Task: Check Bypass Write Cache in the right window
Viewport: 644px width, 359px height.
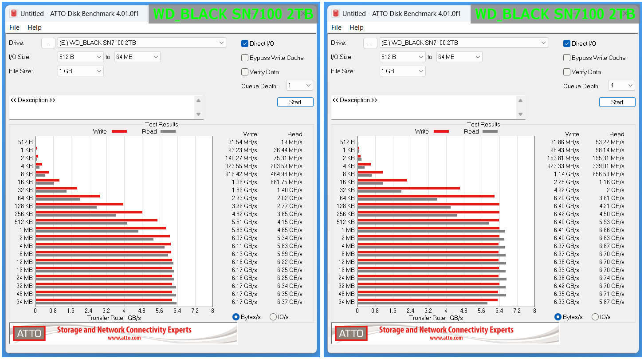Action: [566, 58]
